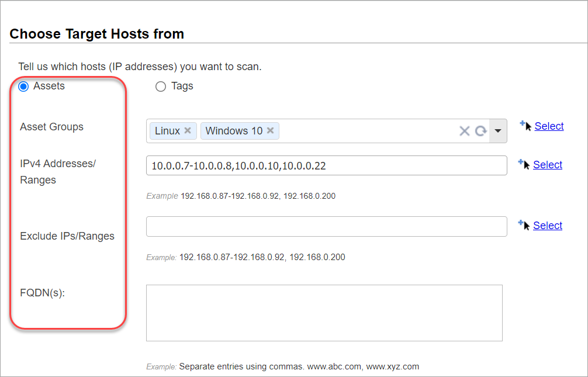Open the Select link for Asset Groups
This screenshot has width=588, height=377.
[x=549, y=126]
